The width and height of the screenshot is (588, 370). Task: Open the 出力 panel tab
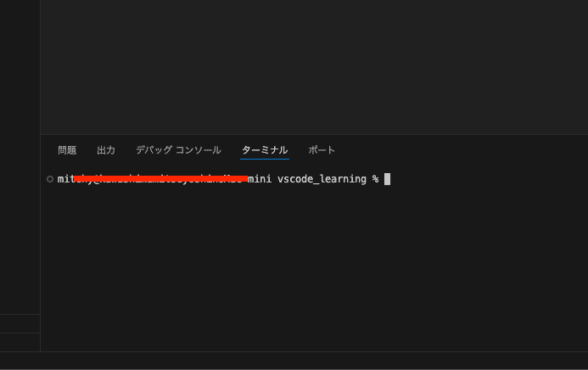tap(106, 150)
